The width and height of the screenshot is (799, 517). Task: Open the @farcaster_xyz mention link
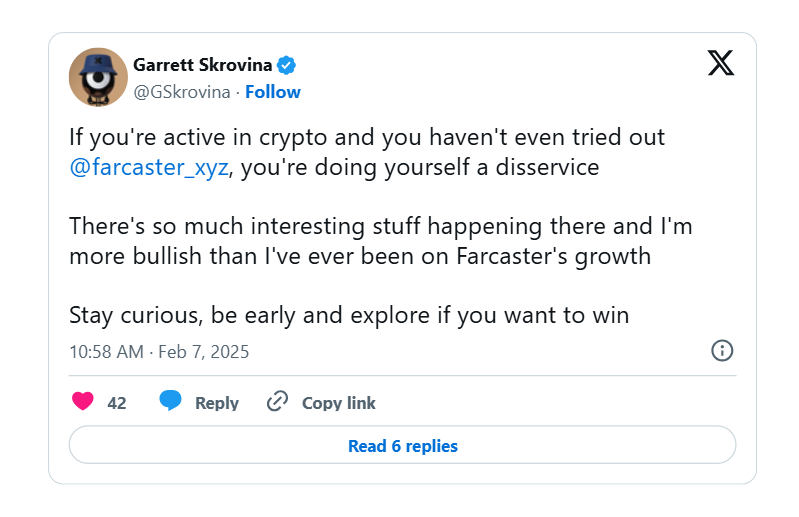[151, 167]
